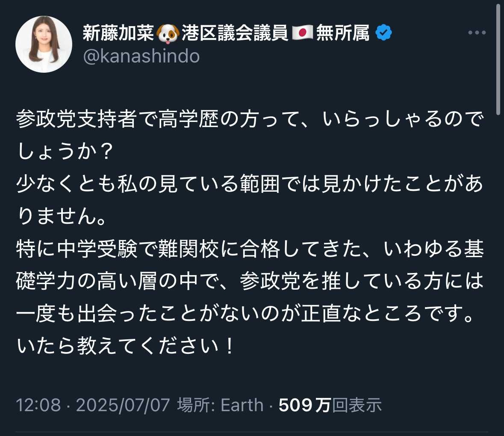Screen dimensions: 504x436
Task: Click the 港区議会議員 text in name
Action: coord(235,33)
